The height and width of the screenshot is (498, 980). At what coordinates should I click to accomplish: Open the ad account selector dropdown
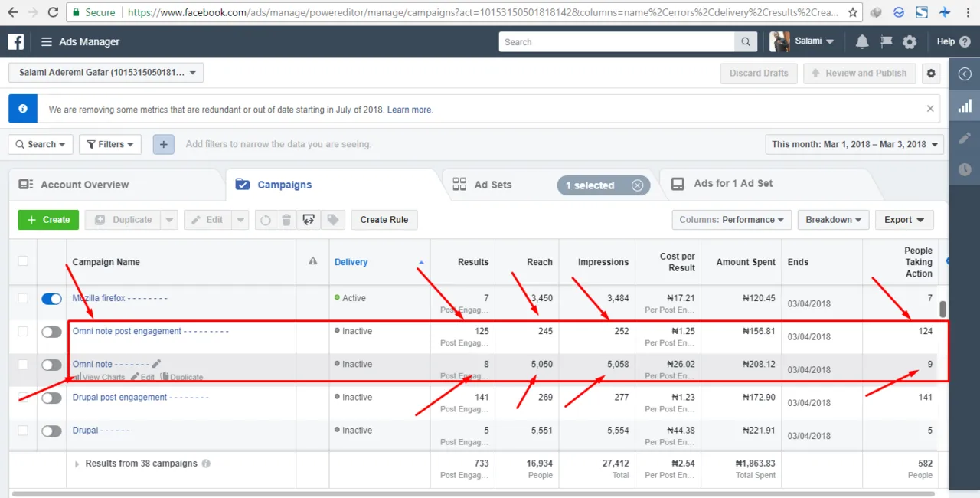106,73
